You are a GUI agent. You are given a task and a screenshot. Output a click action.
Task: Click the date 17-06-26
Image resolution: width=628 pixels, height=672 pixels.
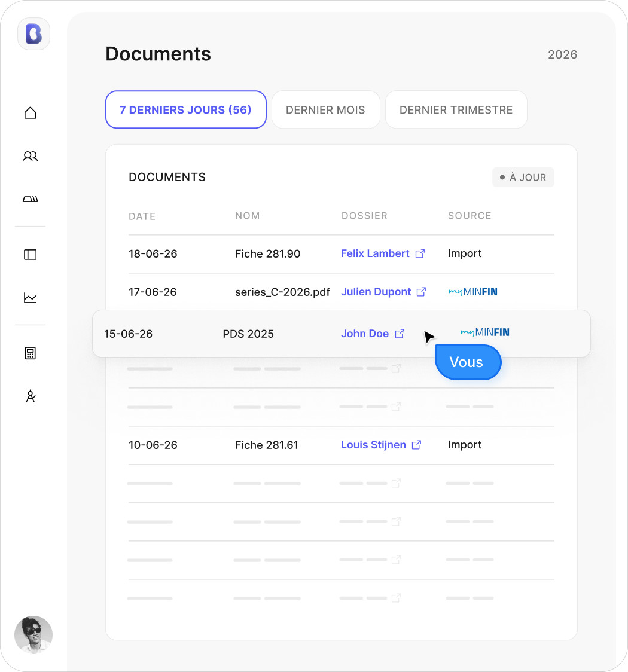coord(153,292)
